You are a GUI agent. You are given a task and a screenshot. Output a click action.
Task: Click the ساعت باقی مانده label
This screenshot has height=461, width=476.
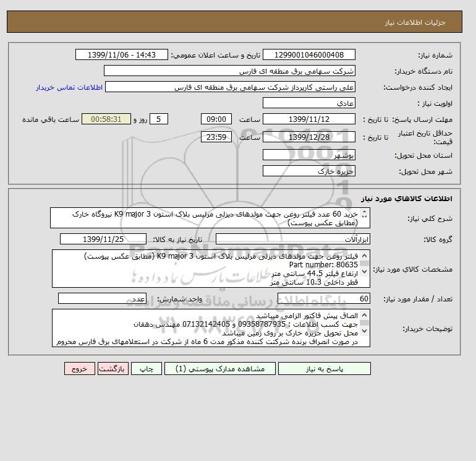pyautogui.click(x=51, y=119)
